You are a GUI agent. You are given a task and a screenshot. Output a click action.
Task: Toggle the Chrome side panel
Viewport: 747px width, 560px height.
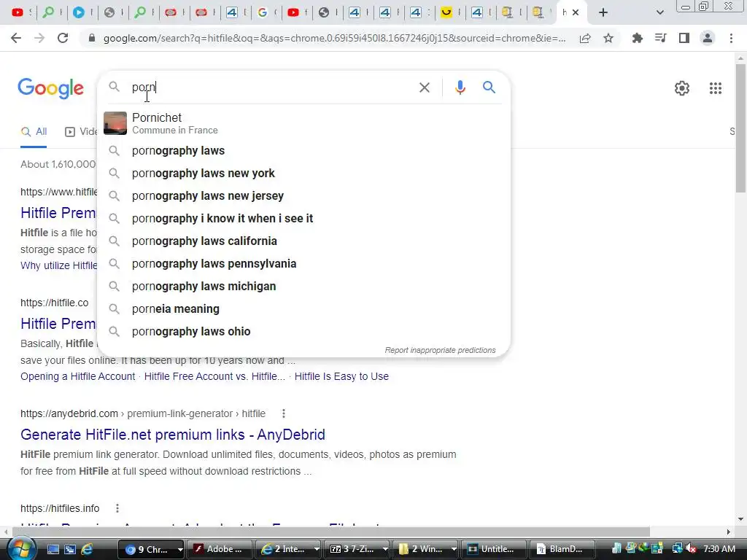coord(684,38)
